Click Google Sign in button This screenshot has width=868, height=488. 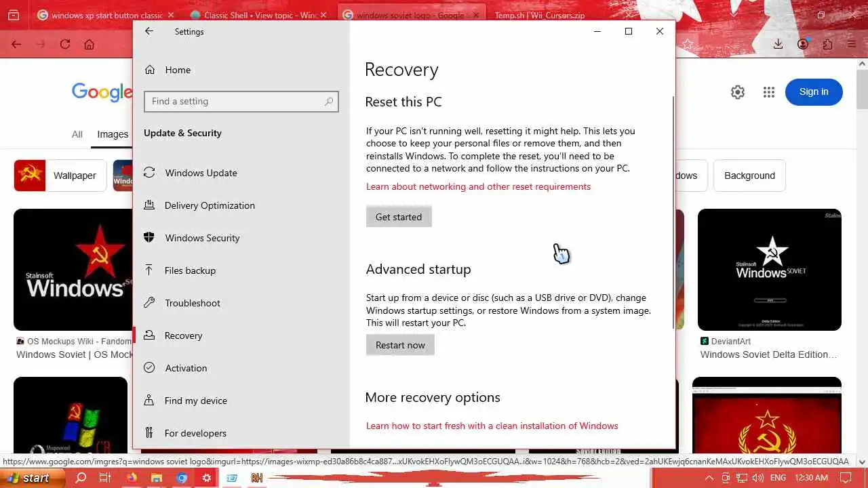pos(814,92)
